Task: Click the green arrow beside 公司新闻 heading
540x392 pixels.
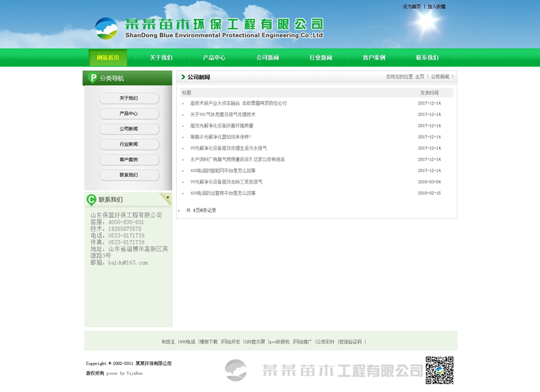Action: pyautogui.click(x=183, y=77)
